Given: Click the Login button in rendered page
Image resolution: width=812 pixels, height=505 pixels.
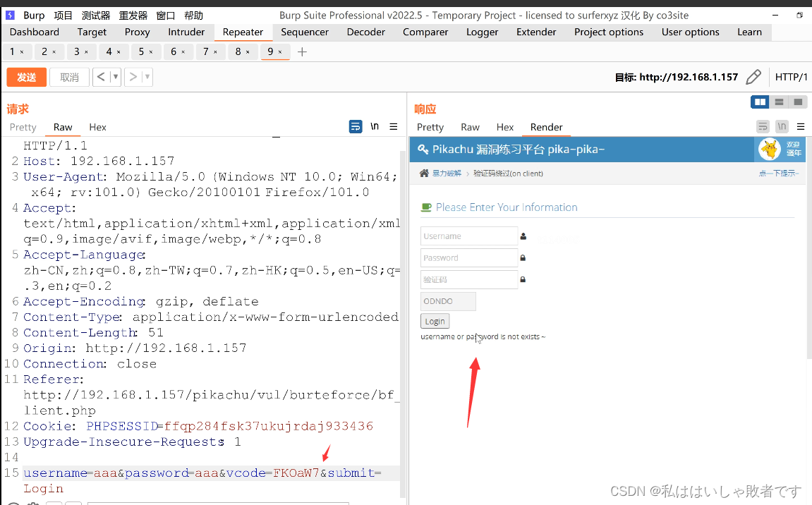Looking at the screenshot, I should [x=435, y=321].
